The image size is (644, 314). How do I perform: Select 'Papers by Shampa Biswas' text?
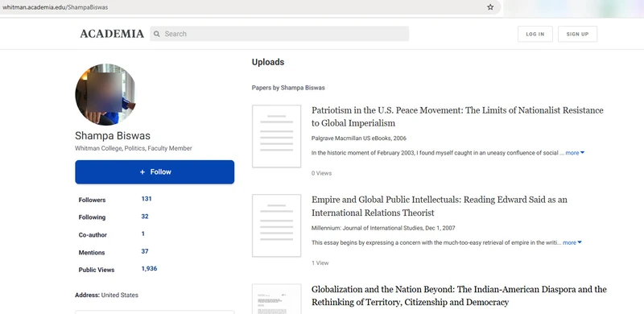(288, 88)
